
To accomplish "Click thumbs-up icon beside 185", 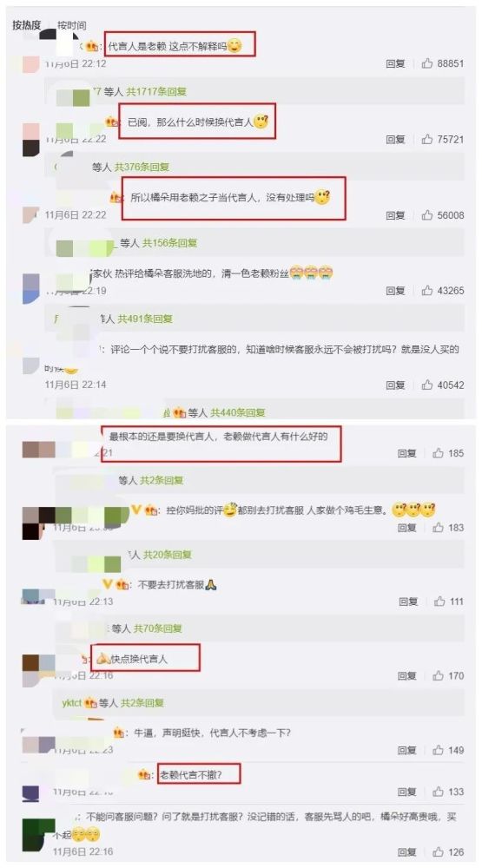I will (x=439, y=453).
